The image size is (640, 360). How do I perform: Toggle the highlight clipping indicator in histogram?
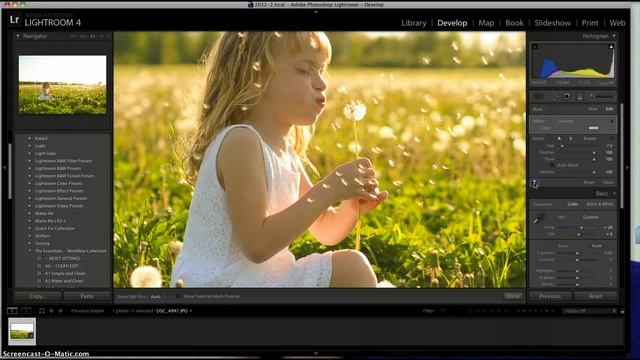click(x=611, y=47)
